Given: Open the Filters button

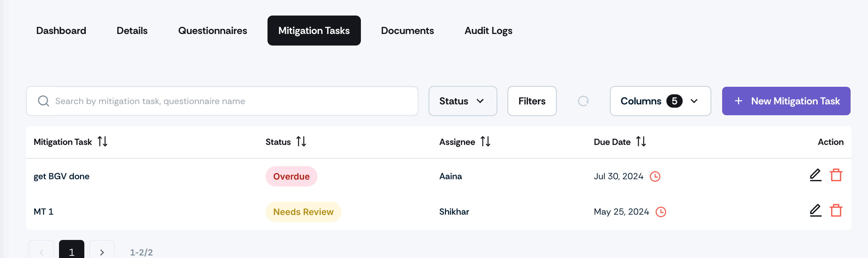Looking at the screenshot, I should (x=532, y=101).
